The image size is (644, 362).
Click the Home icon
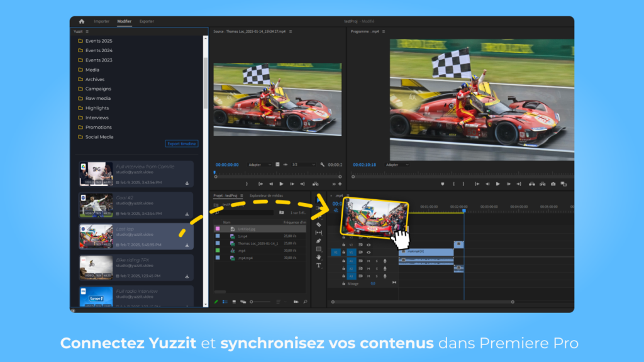81,21
